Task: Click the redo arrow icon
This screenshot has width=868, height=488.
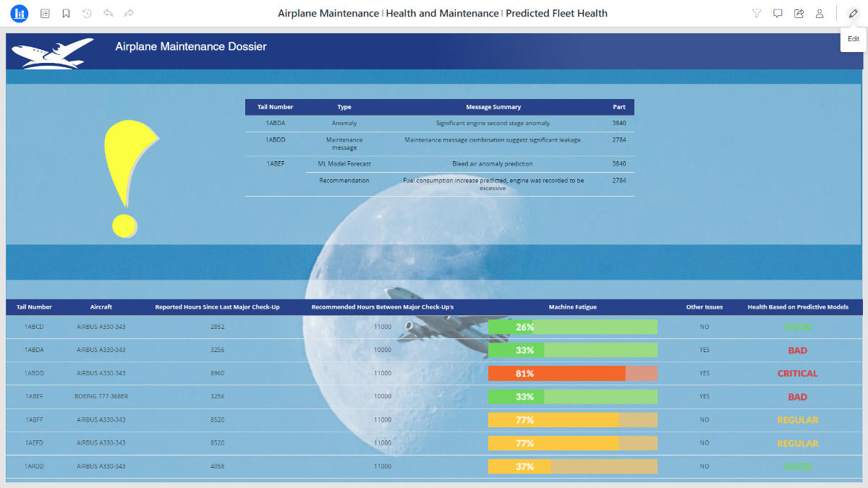Action: point(129,13)
